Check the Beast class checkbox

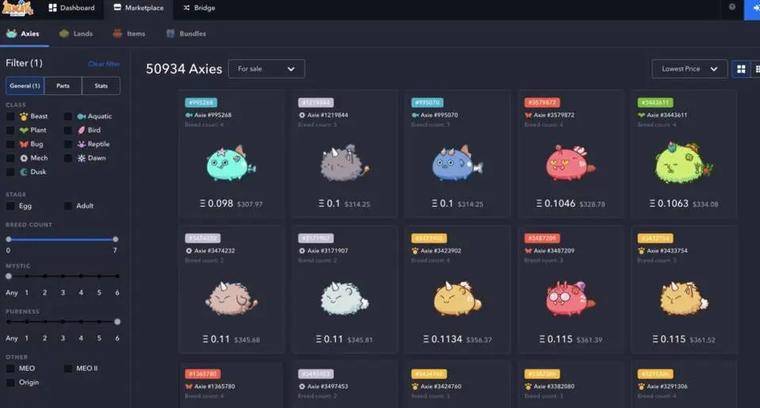click(10, 116)
